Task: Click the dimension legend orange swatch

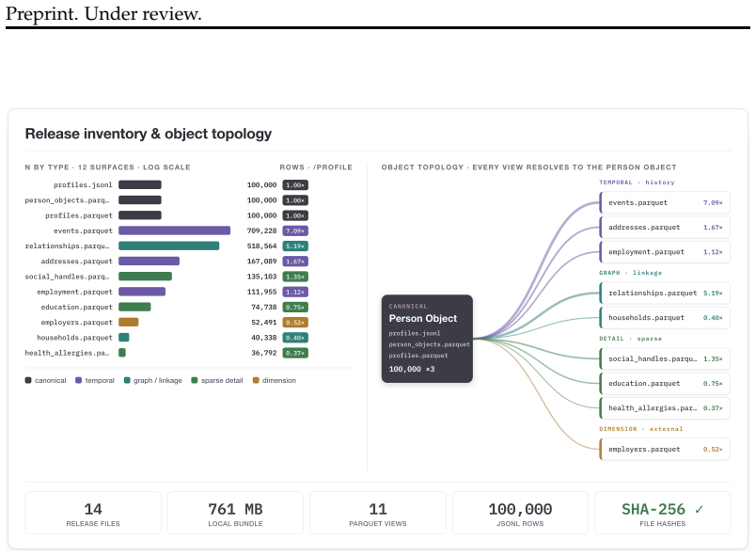Action: click(256, 380)
